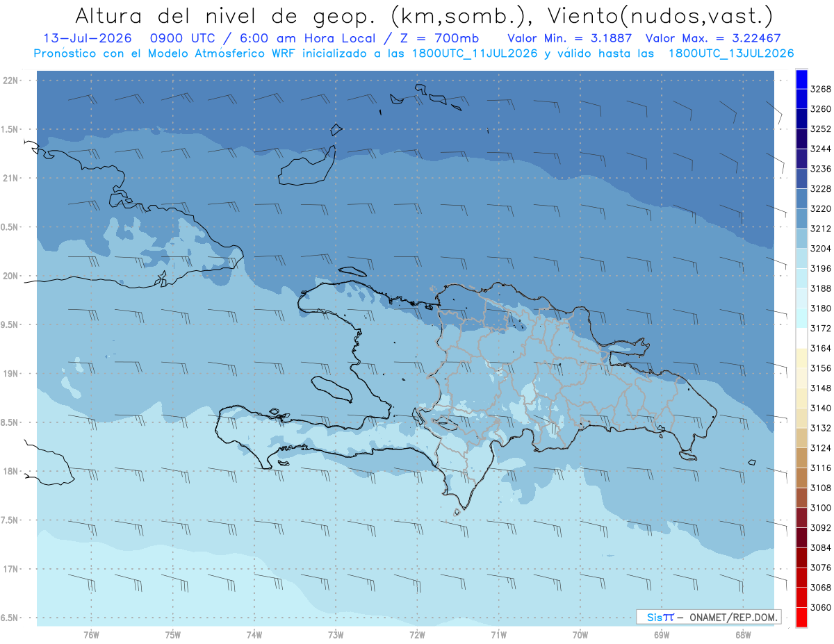
Task: Click the '72W' longitude axis label
Action: tap(418, 635)
